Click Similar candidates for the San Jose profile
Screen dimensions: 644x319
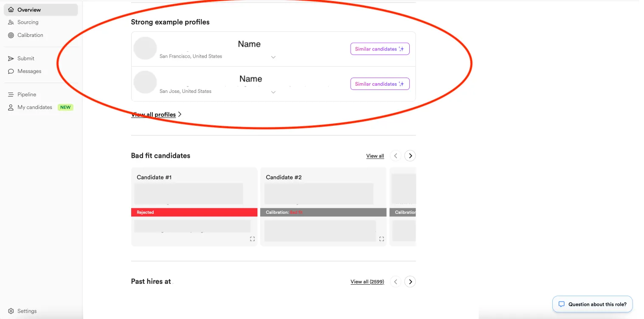click(380, 84)
